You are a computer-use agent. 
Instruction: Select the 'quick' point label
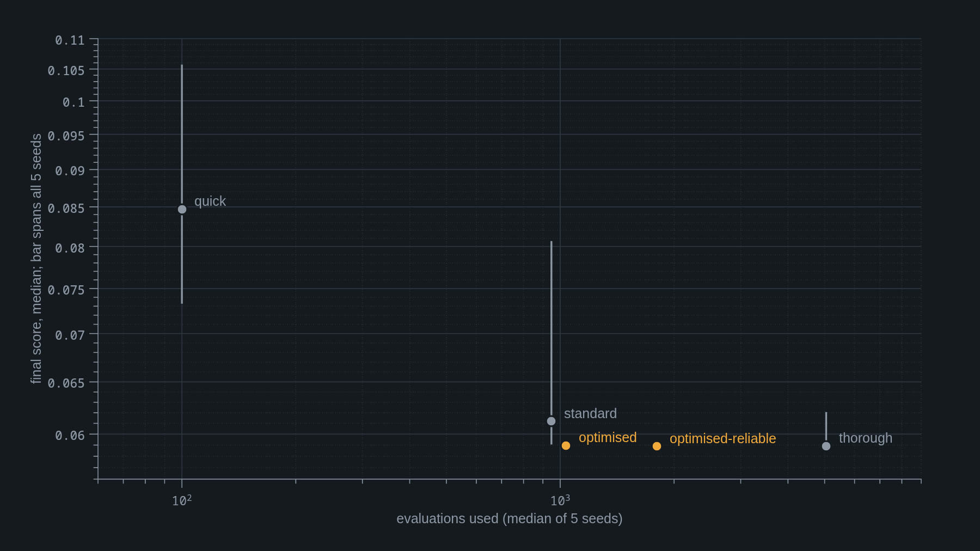210,201
